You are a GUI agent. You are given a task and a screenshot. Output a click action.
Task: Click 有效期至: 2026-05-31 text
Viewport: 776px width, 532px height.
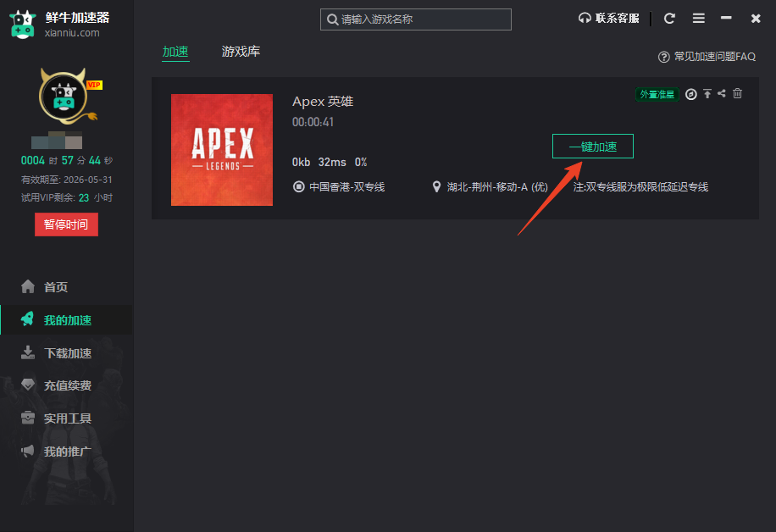[67, 180]
